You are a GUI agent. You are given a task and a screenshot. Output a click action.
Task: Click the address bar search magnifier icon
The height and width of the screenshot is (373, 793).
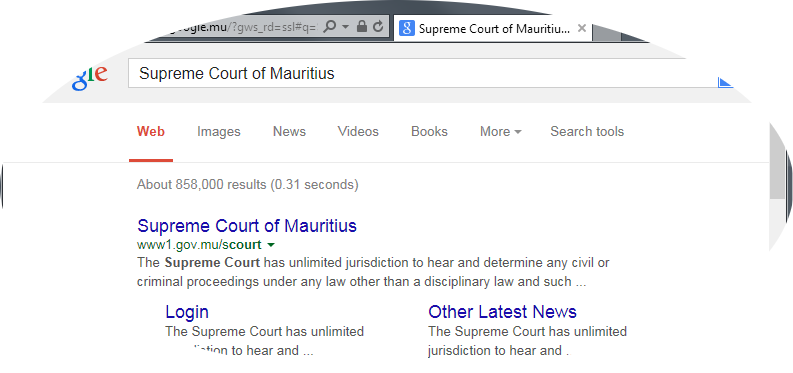329,26
